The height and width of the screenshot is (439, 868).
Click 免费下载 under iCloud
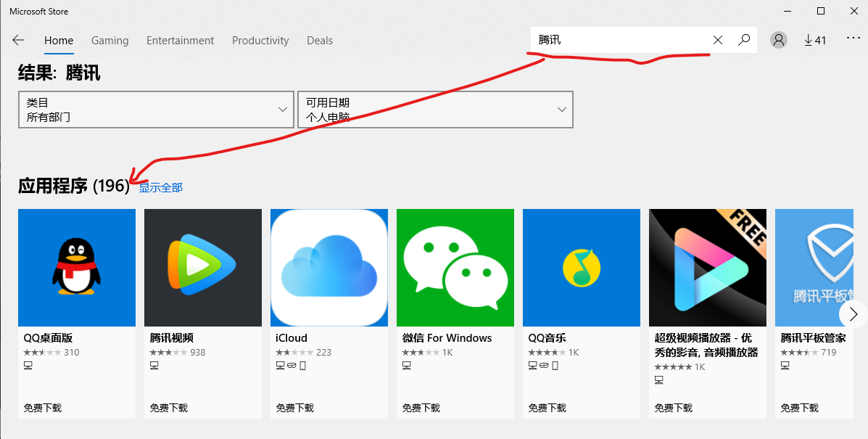(295, 408)
